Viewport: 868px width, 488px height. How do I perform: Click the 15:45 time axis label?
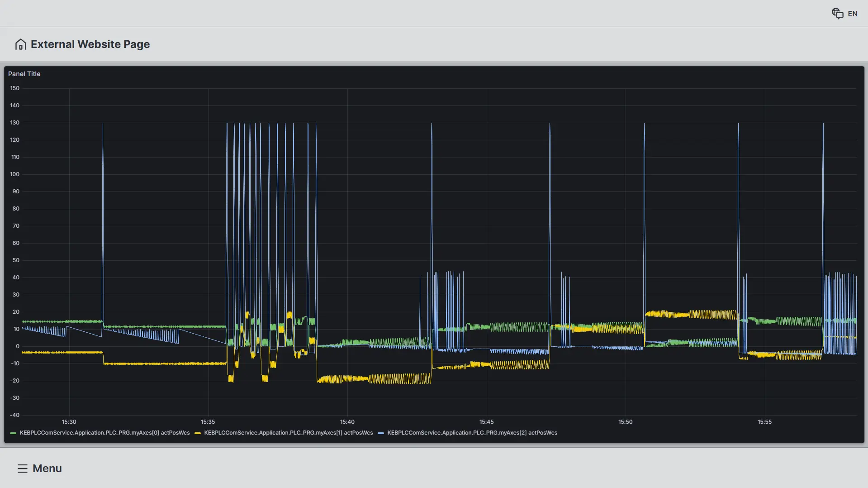[487, 422]
